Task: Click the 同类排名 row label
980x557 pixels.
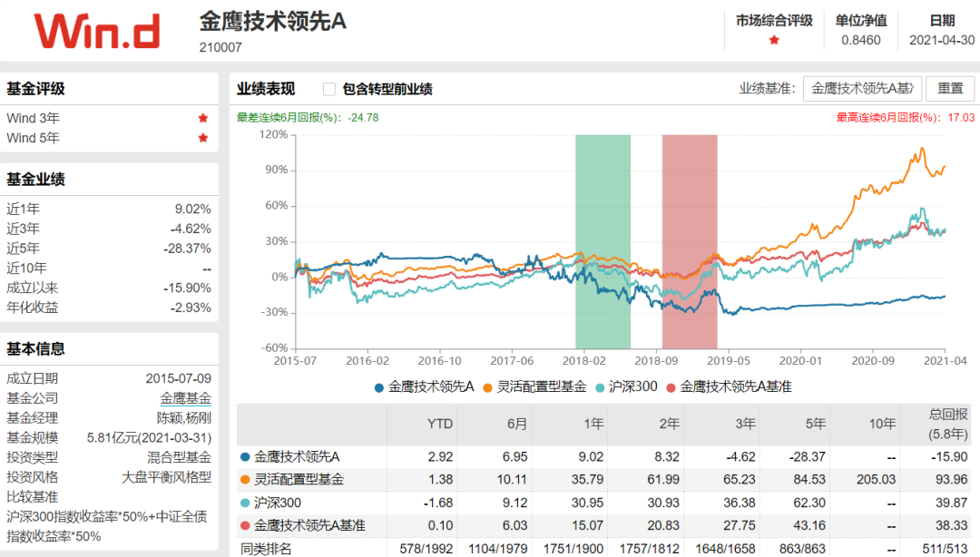Action: pos(266,549)
